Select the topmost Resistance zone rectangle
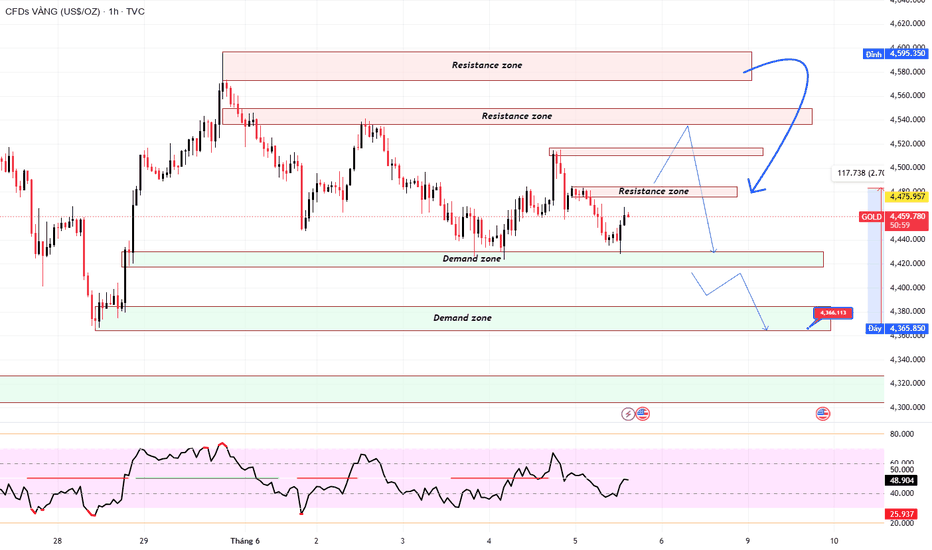This screenshot has width=932, height=550. [487, 65]
